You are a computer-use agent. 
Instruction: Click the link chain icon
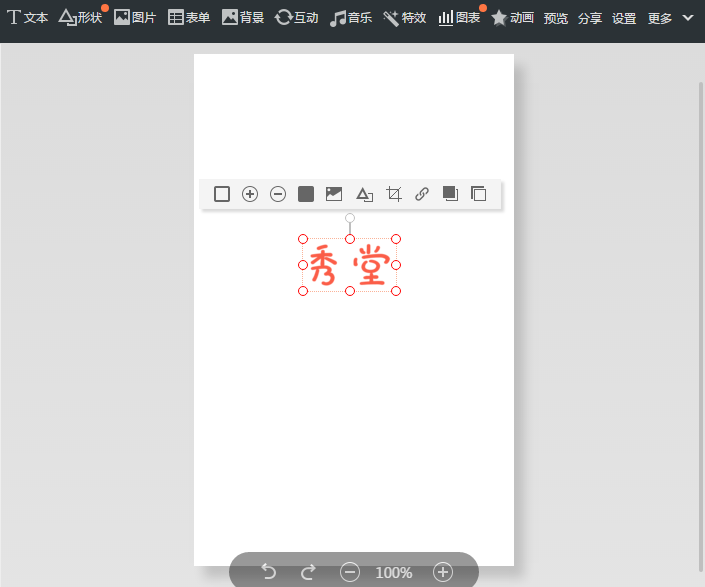pos(422,194)
